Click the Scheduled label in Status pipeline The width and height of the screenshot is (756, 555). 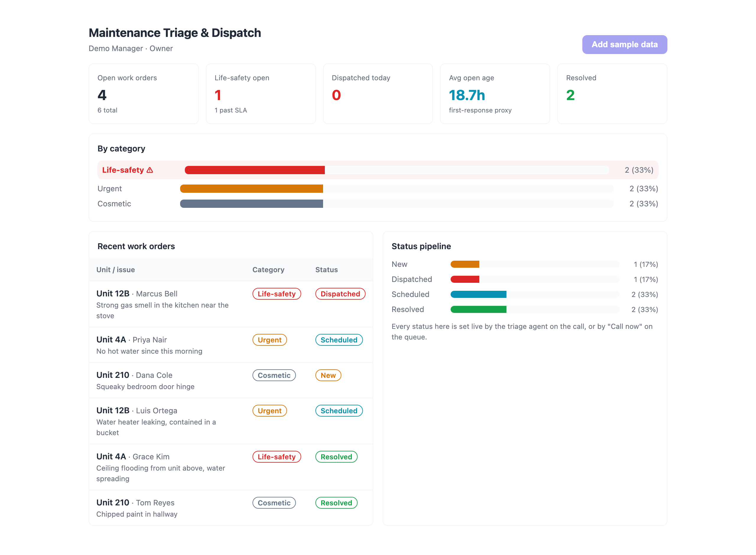click(410, 294)
